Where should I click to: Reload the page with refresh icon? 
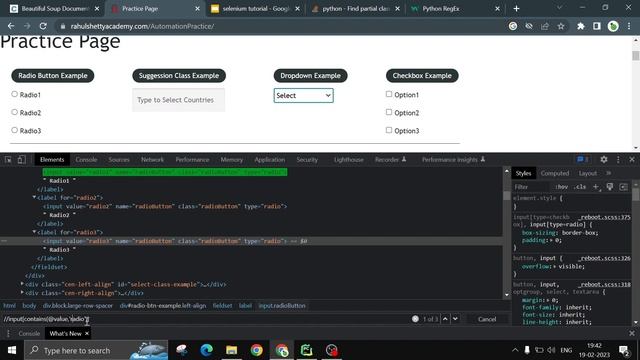click(x=43, y=26)
